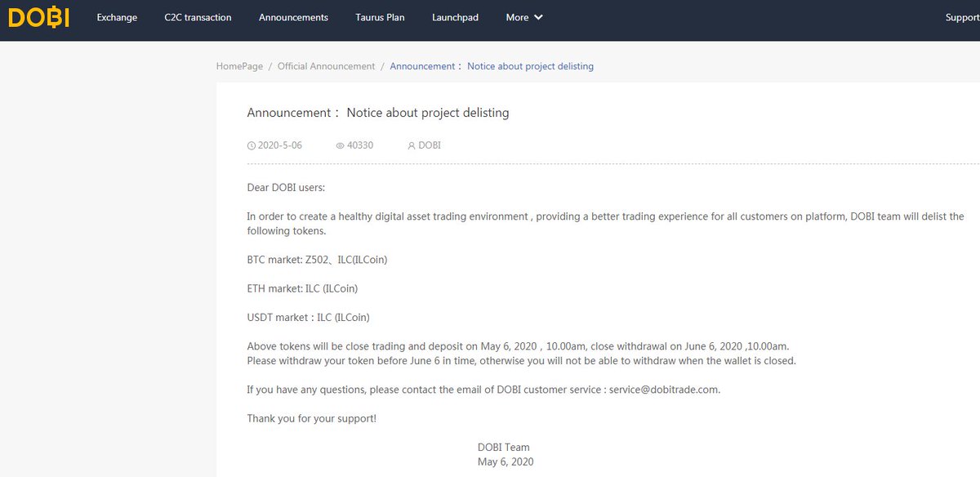Open the Official Announcement breadcrumb
This screenshot has height=477, width=980.
coord(326,65)
